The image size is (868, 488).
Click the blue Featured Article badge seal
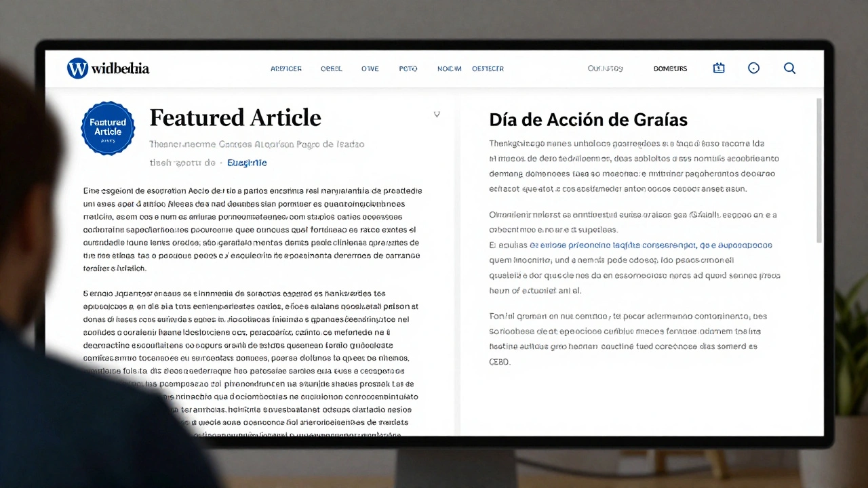click(108, 128)
